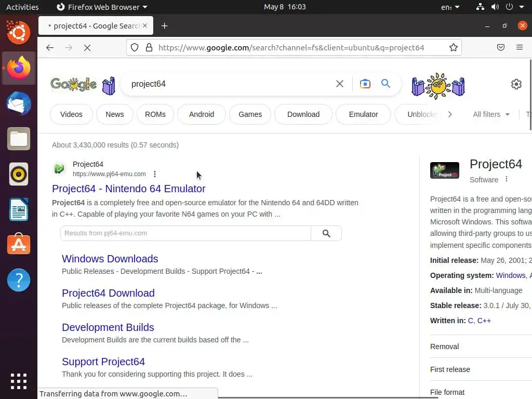Select the Download filter chip
Screen dimensions: 532x399
click(303, 114)
